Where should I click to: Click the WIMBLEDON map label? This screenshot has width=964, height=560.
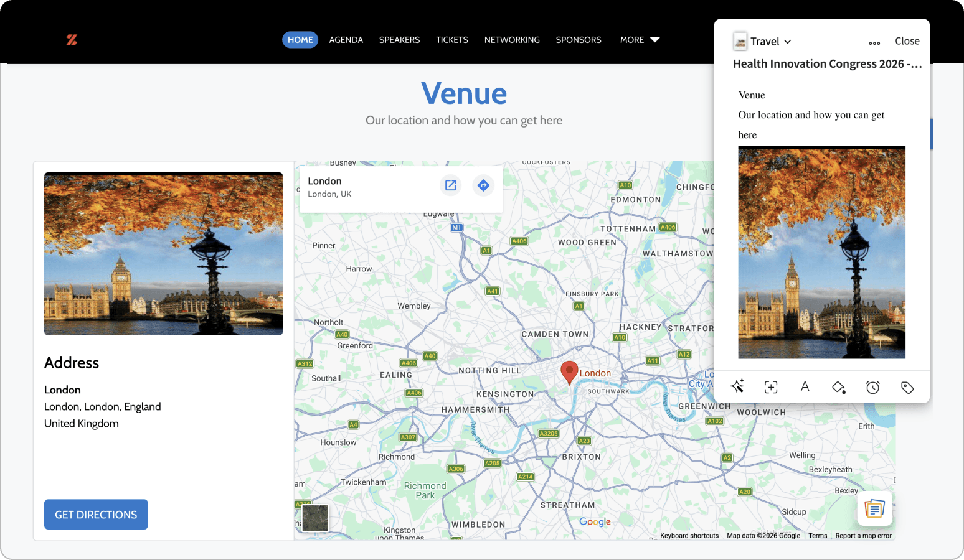[x=478, y=525]
